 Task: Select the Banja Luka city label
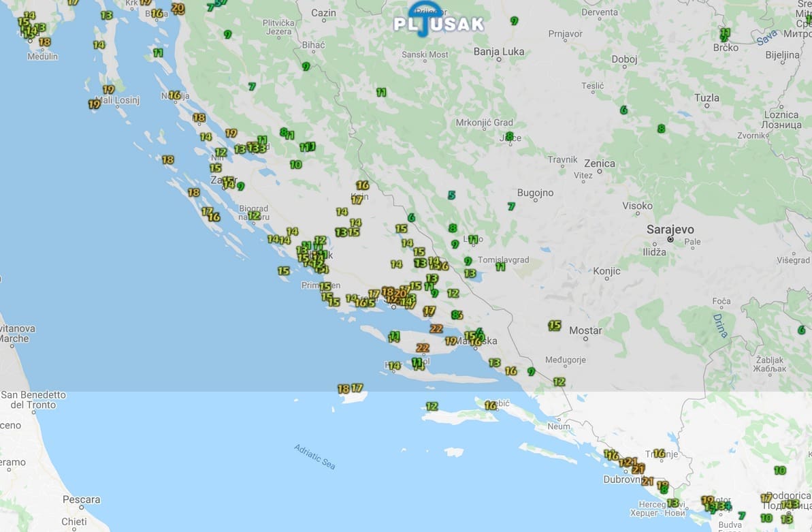[498, 51]
